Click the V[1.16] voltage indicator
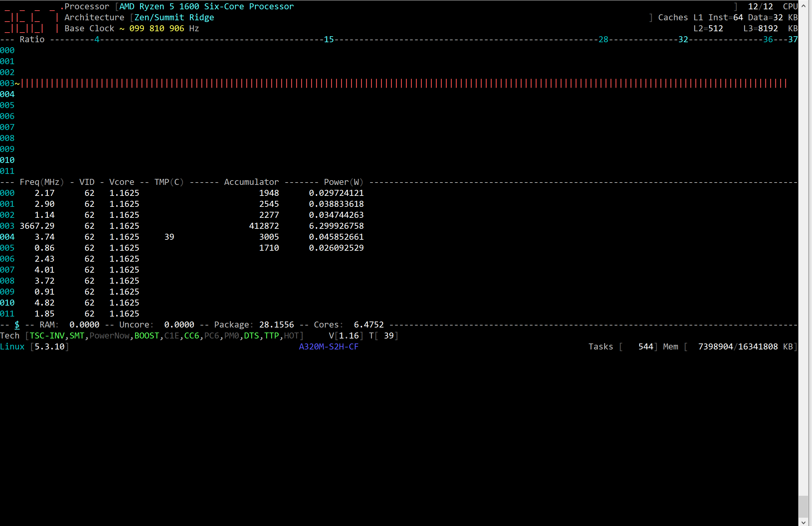The width and height of the screenshot is (812, 526). click(x=346, y=336)
